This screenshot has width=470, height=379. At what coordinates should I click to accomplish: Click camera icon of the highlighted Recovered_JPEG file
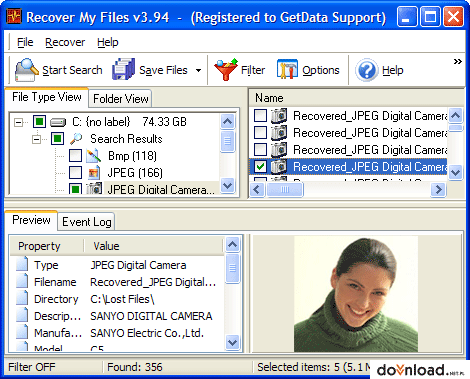(x=279, y=167)
